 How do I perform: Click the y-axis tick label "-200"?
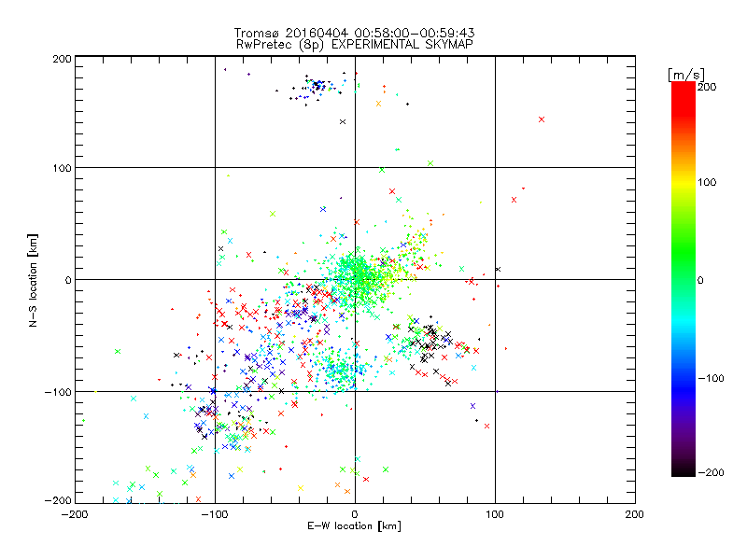(x=58, y=501)
